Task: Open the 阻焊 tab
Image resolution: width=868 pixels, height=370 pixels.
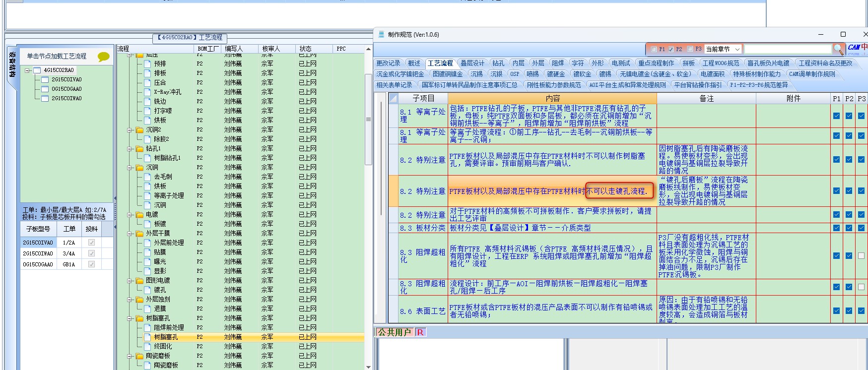Action: [x=558, y=63]
